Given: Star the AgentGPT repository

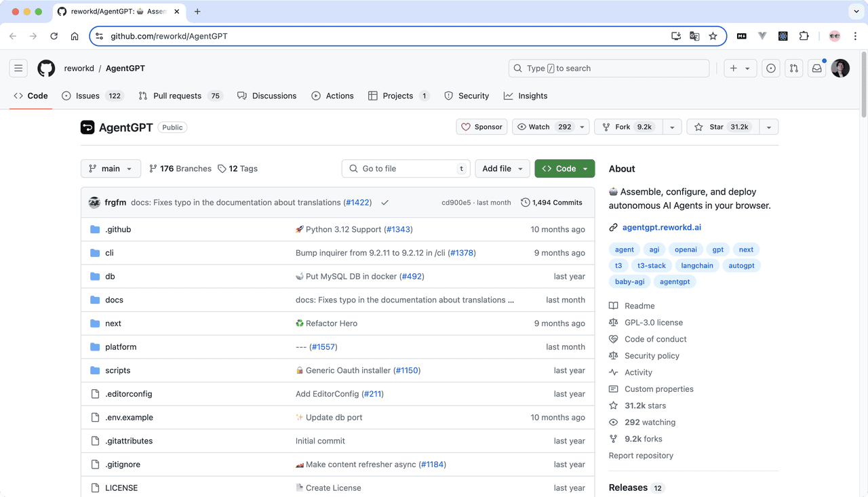Looking at the screenshot, I should click(720, 126).
